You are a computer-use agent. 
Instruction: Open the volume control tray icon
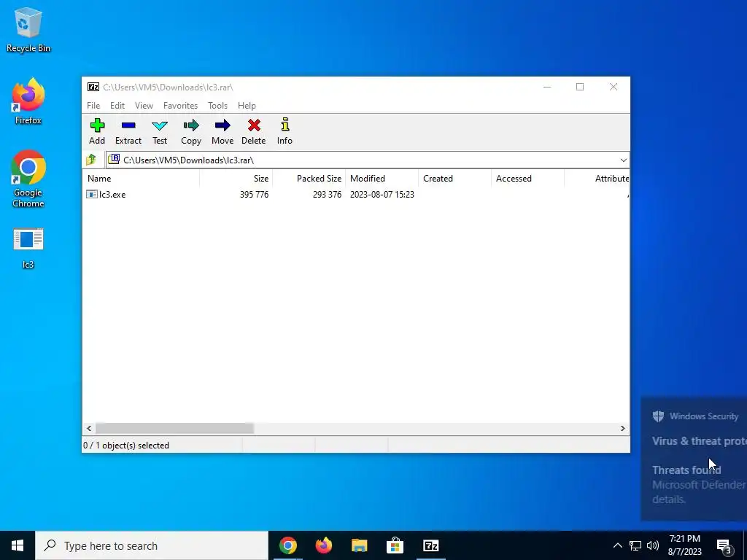(653, 545)
